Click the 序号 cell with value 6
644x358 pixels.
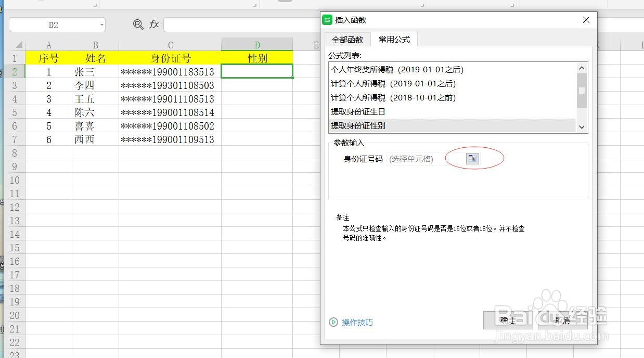(49, 139)
